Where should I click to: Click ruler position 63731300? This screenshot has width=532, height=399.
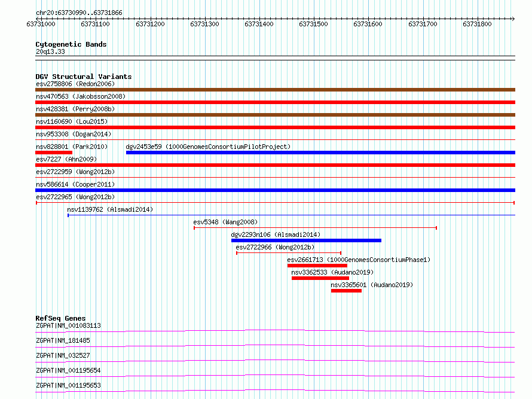(x=204, y=24)
